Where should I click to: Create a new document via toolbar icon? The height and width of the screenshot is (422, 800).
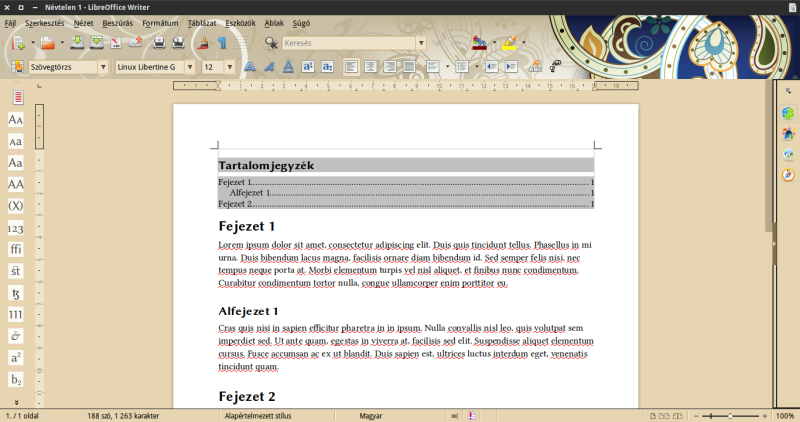tap(18, 43)
